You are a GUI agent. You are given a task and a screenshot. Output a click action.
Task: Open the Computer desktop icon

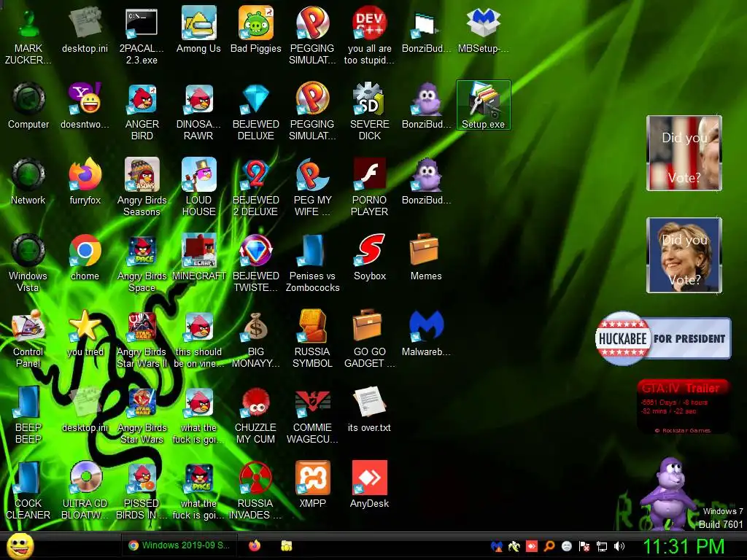[x=28, y=105]
